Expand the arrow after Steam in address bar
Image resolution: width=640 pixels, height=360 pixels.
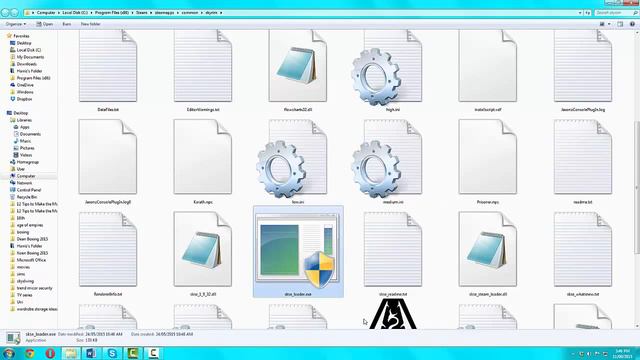151,13
